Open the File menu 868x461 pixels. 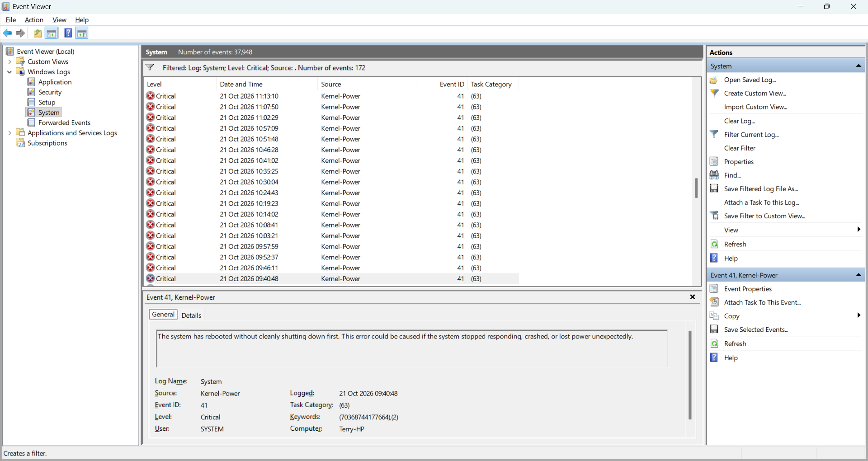coord(11,20)
